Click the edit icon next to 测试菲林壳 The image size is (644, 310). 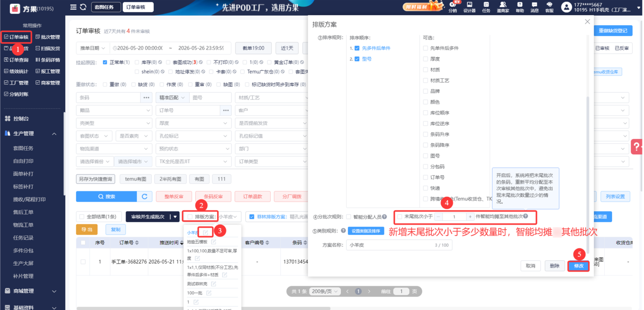[x=213, y=284]
